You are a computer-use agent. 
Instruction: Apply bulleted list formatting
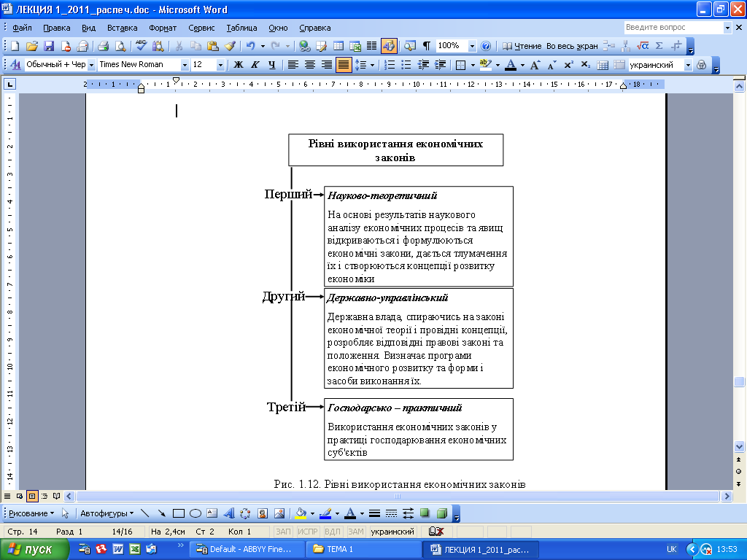[x=406, y=65]
